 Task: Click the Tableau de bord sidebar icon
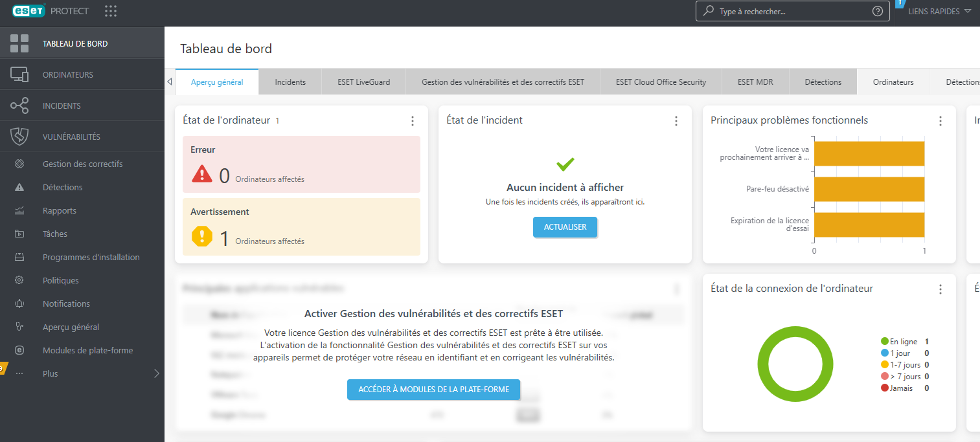tap(19, 43)
